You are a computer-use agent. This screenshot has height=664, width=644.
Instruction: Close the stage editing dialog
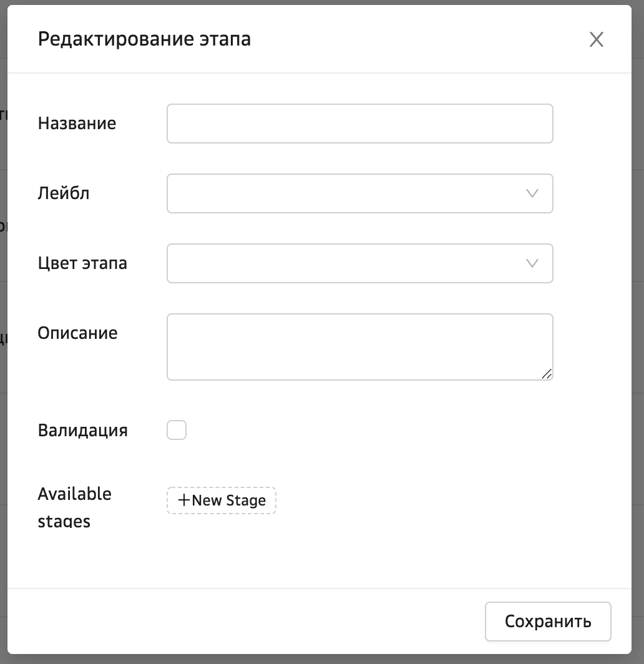pos(597,40)
